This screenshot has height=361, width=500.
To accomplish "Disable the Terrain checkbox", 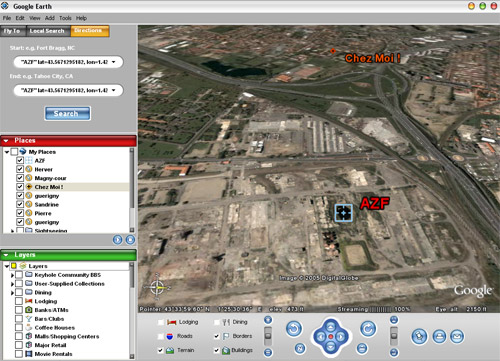I will 161,350.
